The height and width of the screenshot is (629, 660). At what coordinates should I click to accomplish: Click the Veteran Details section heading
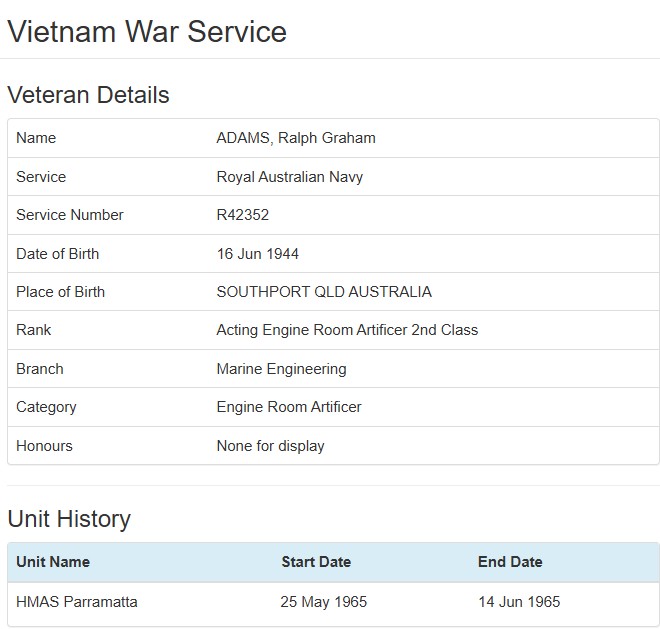pyautogui.click(x=88, y=95)
